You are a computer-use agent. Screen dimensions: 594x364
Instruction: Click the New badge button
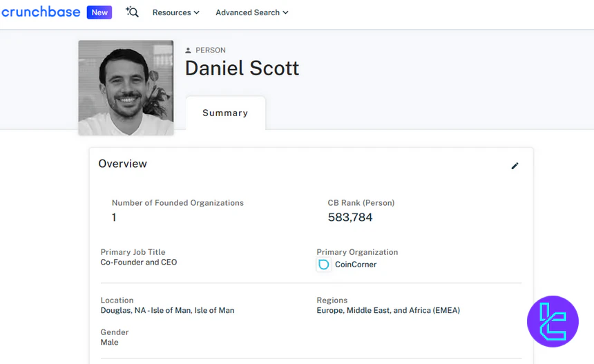tap(99, 12)
